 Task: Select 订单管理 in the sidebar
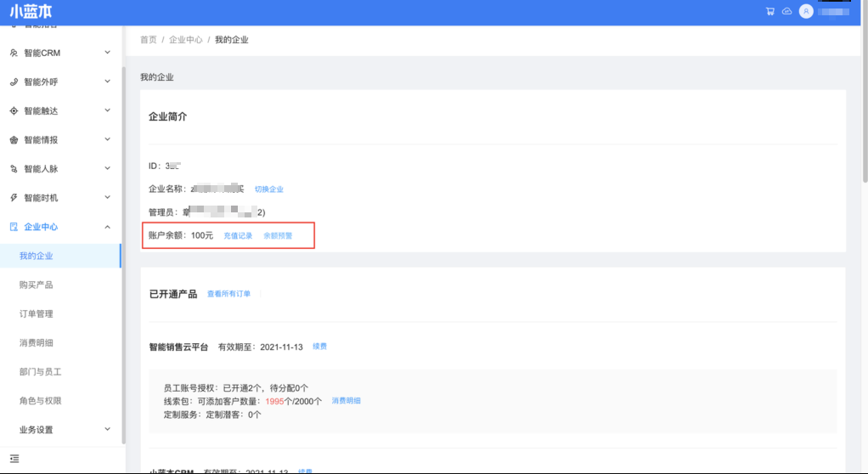pyautogui.click(x=37, y=314)
